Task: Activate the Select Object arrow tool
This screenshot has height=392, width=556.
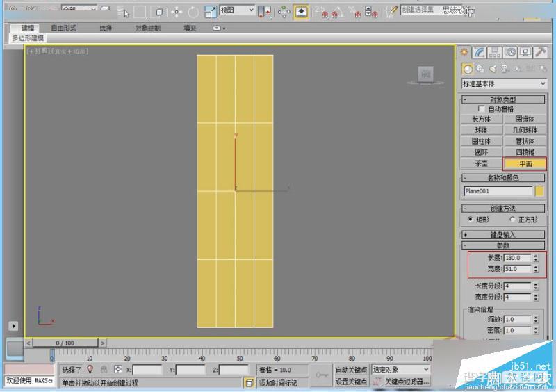Action: pyautogui.click(x=124, y=13)
